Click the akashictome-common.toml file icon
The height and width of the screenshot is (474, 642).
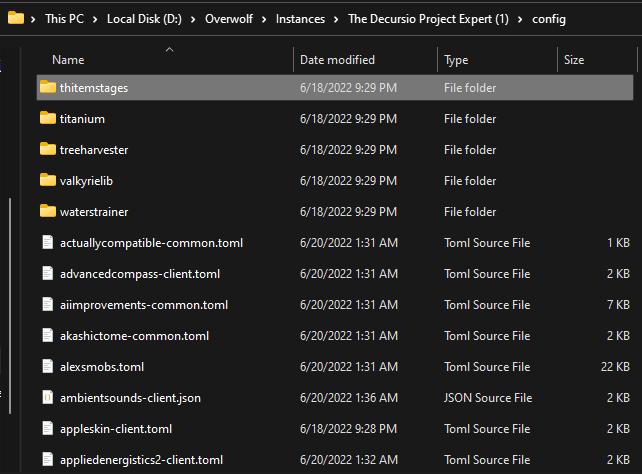tap(48, 335)
